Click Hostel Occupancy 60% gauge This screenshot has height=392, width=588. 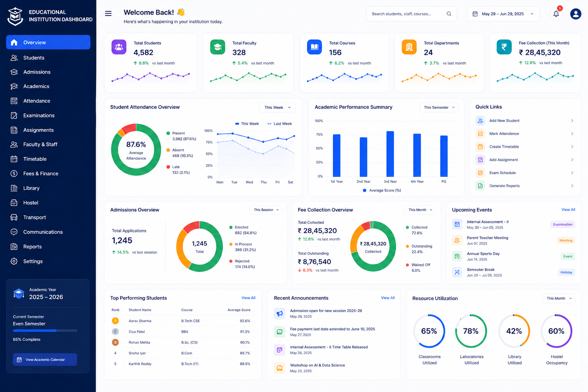(557, 331)
